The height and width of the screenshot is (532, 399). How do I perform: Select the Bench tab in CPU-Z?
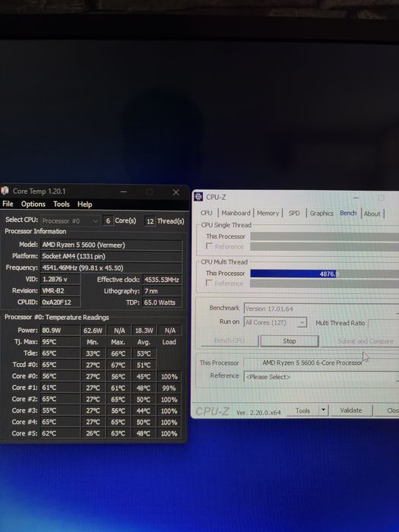(348, 213)
